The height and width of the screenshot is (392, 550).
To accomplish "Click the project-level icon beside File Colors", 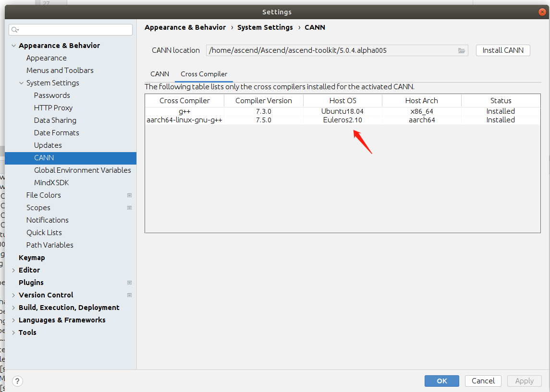I will (x=129, y=195).
